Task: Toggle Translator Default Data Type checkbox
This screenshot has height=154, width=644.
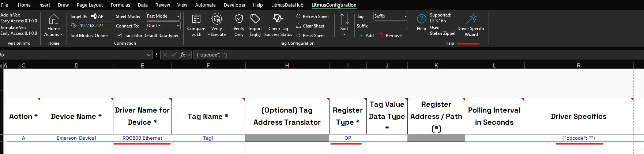Action: tap(119, 35)
